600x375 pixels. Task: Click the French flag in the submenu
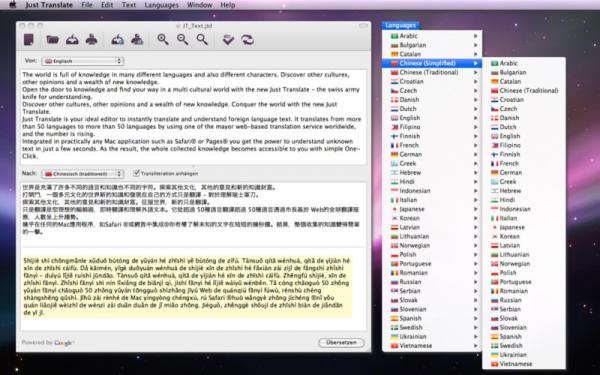coord(494,163)
